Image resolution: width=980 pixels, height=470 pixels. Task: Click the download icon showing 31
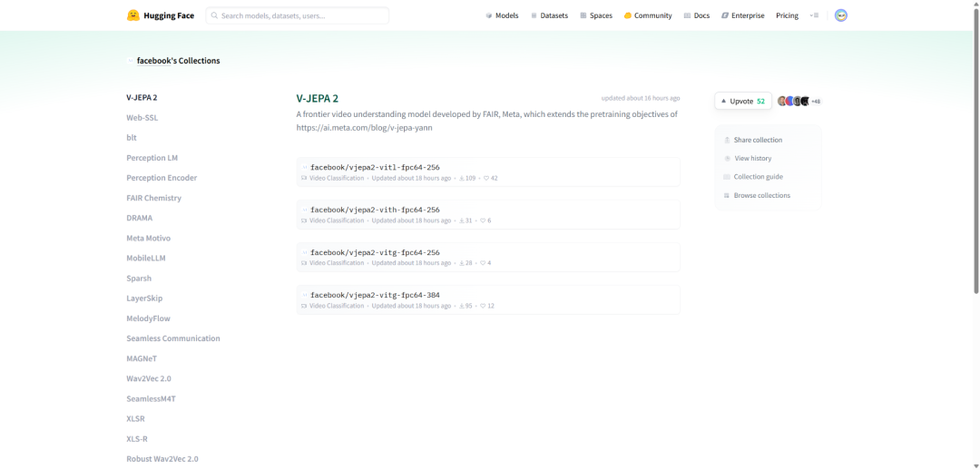462,220
